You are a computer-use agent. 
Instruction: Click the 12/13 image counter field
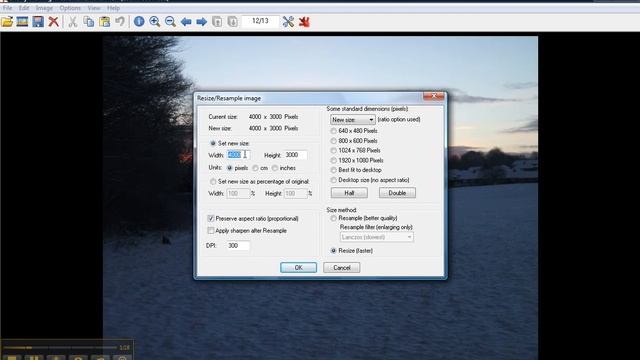[260, 21]
